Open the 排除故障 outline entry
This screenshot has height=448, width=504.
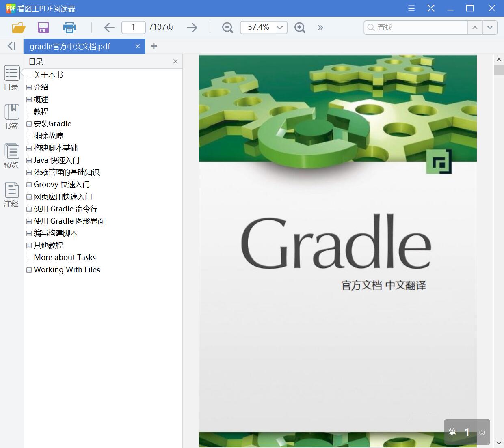[48, 136]
